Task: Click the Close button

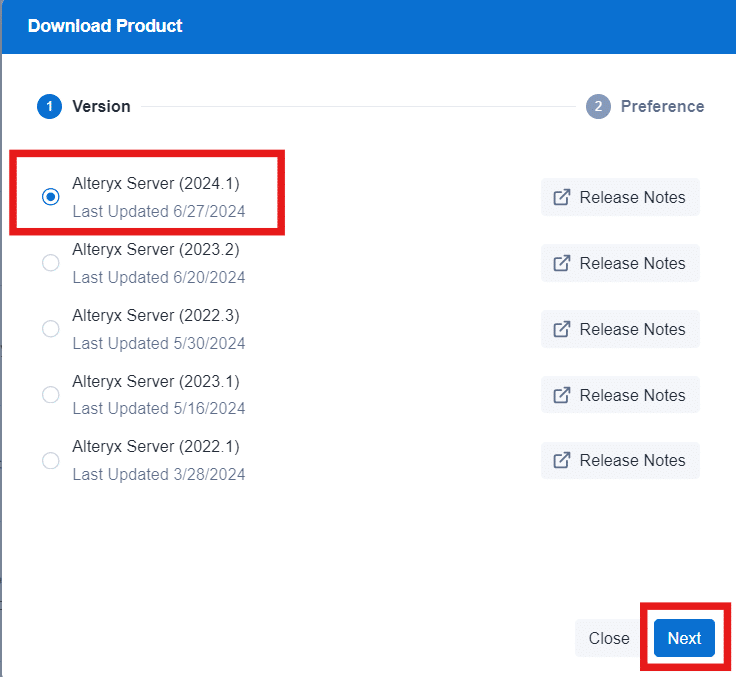Action: (x=608, y=638)
